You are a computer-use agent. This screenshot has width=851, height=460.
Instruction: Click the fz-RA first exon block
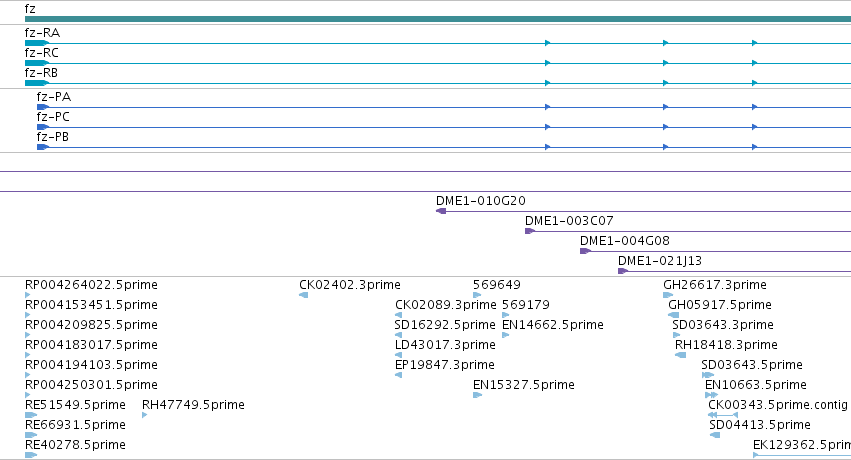[37, 43]
